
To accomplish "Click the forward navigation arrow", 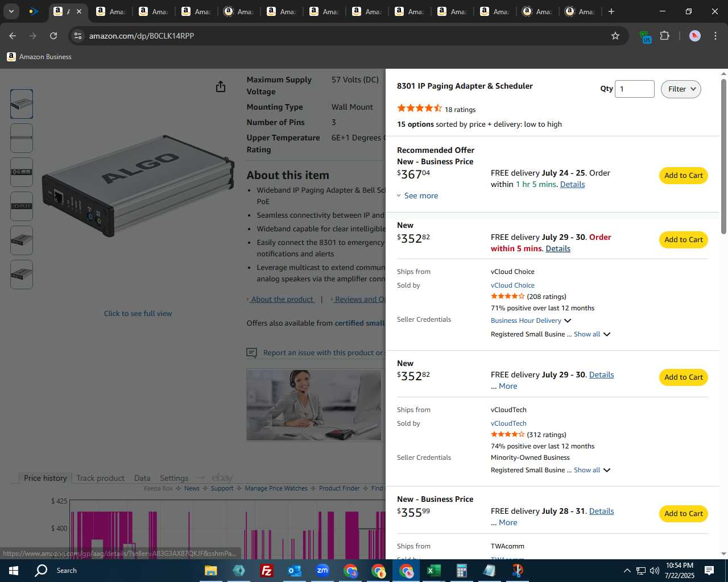I will click(33, 36).
